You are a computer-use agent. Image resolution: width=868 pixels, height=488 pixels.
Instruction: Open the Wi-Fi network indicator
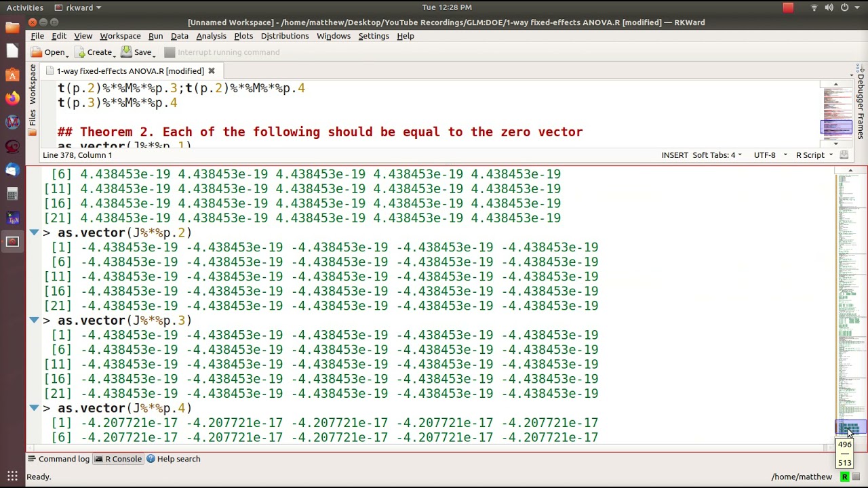pyautogui.click(x=814, y=7)
